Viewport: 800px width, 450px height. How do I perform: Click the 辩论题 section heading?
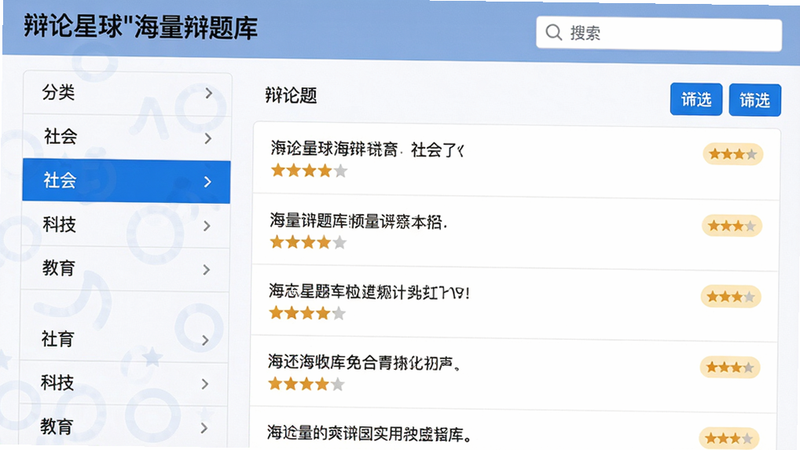[291, 95]
